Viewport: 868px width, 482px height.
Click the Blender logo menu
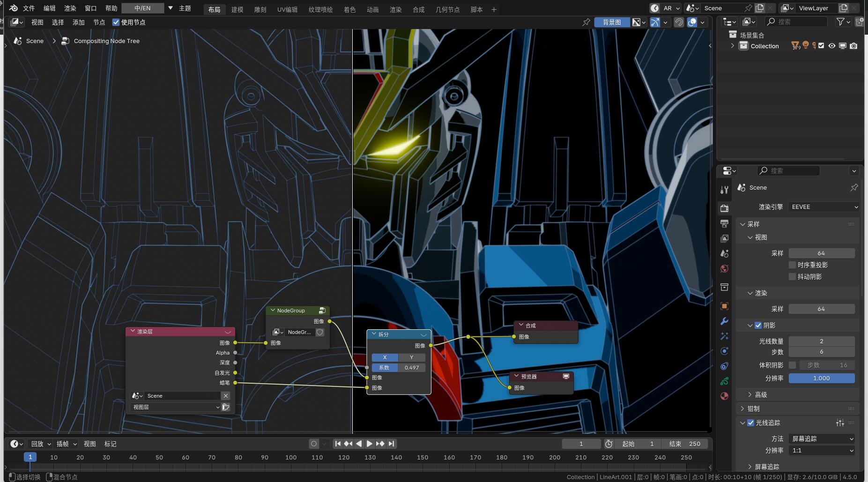(13, 8)
